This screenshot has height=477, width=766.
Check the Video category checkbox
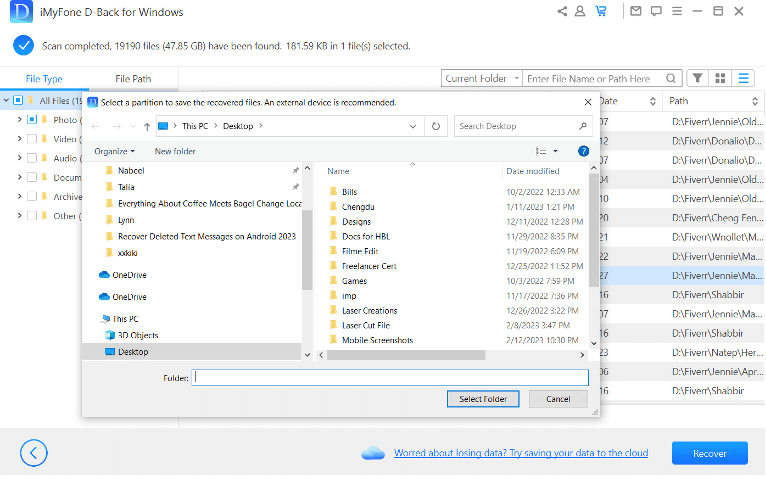(x=32, y=139)
